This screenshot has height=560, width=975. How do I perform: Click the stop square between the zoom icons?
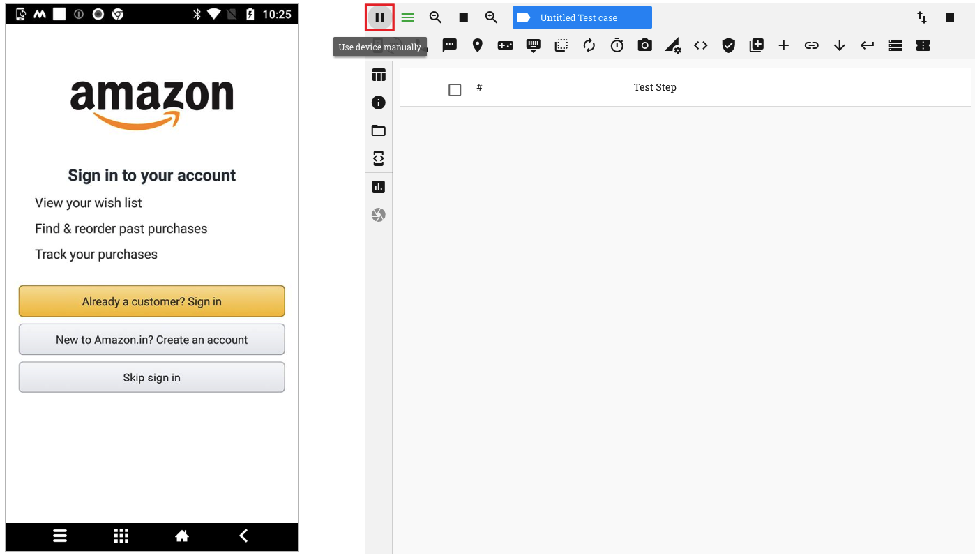pyautogui.click(x=464, y=17)
